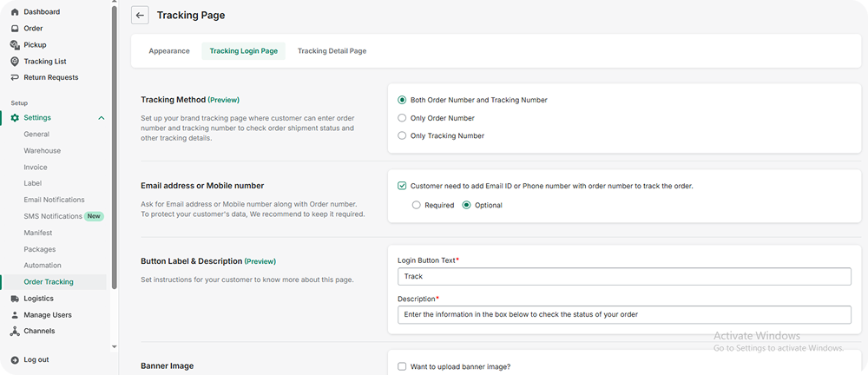Open Preview link next to Tracking Method
This screenshot has height=375, width=868.
pos(224,100)
